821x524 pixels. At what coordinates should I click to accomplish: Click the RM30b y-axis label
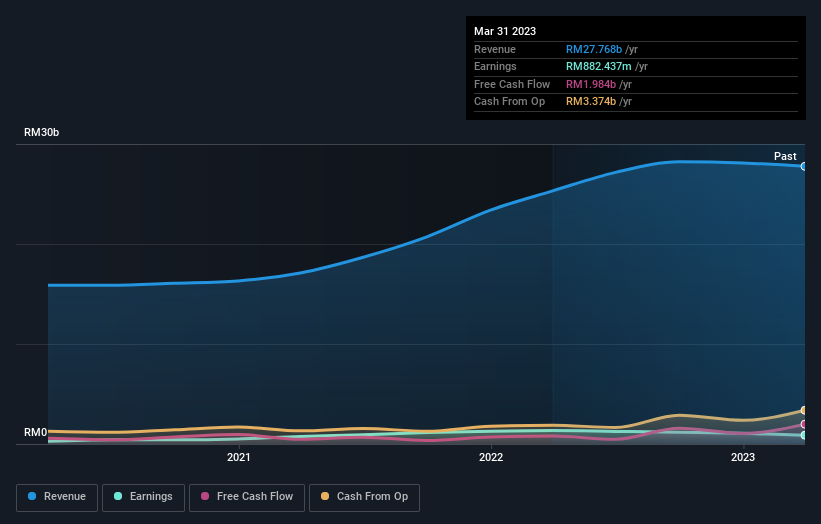[41, 132]
